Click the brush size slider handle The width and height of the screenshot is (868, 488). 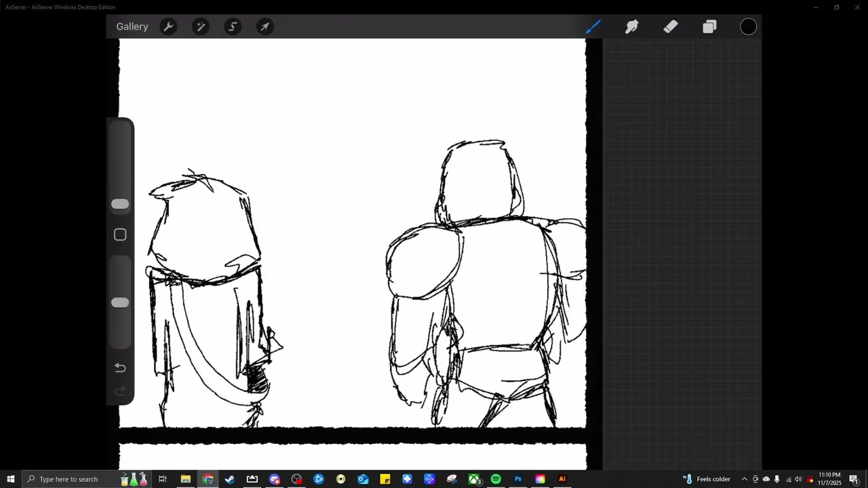pos(120,204)
